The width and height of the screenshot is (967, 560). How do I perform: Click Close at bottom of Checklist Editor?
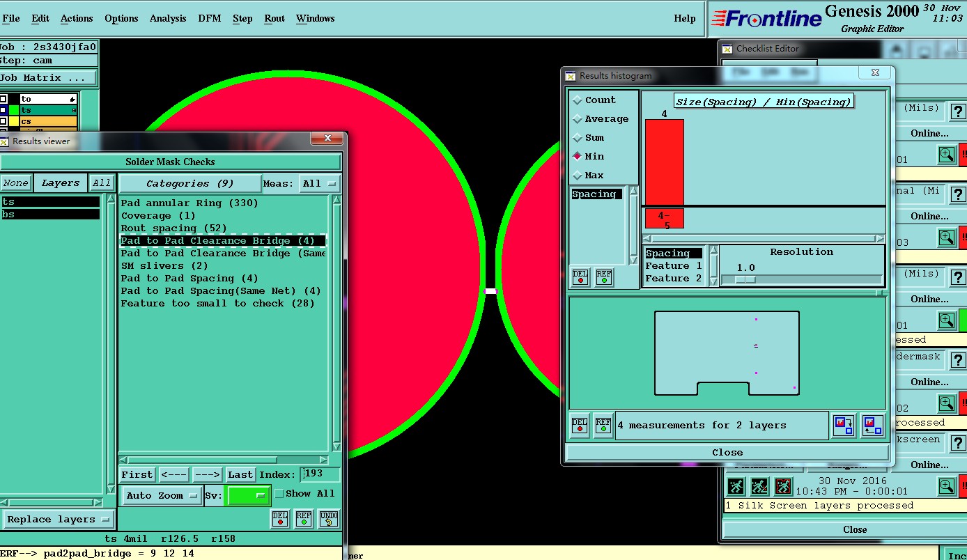tap(855, 530)
